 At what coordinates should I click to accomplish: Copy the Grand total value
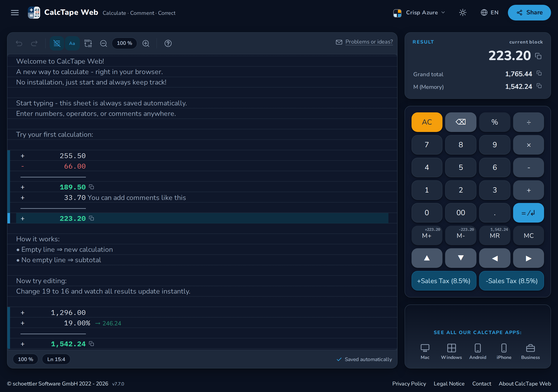pyautogui.click(x=539, y=73)
